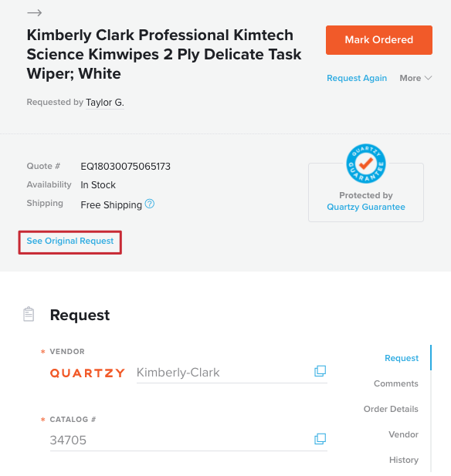
Task: Go to the Vendor section tab
Action: [403, 434]
